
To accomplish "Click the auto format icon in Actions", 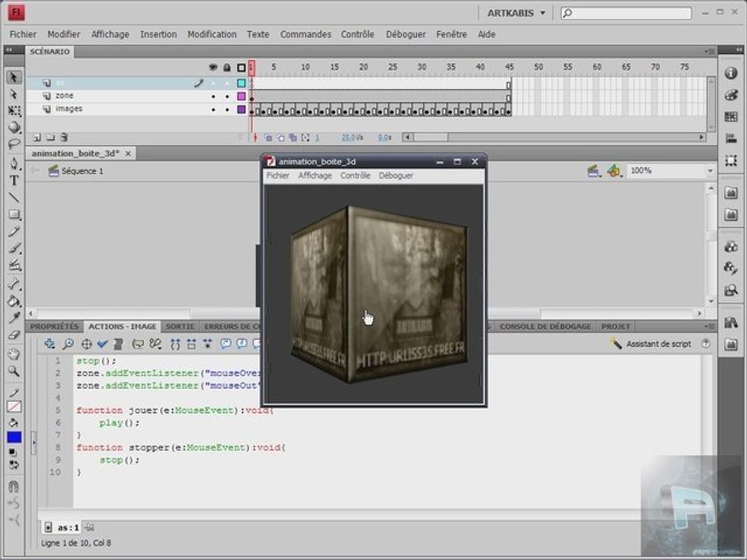I will 118,343.
